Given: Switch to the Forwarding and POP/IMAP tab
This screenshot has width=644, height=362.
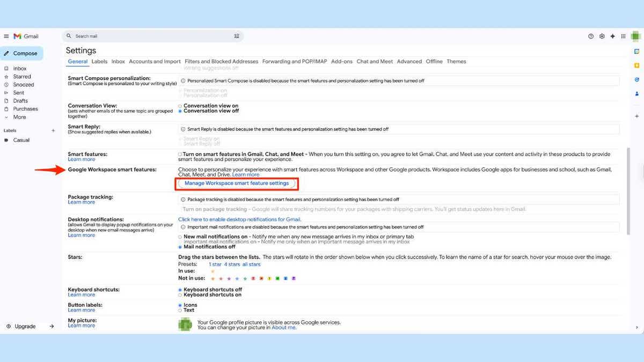Looking at the screenshot, I should [x=294, y=61].
